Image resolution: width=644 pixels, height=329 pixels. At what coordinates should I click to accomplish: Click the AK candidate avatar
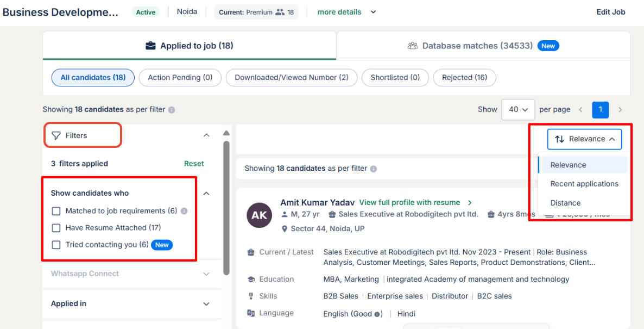point(259,215)
